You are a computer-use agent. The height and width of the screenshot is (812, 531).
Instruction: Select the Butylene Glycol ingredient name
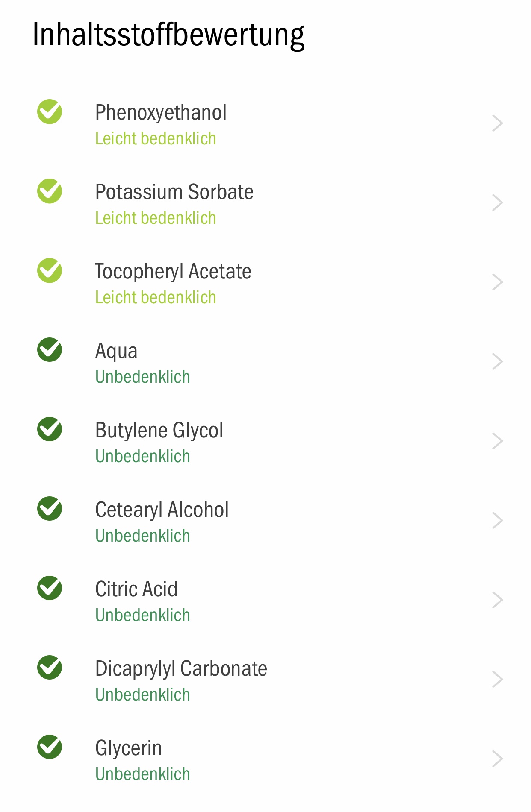159,431
